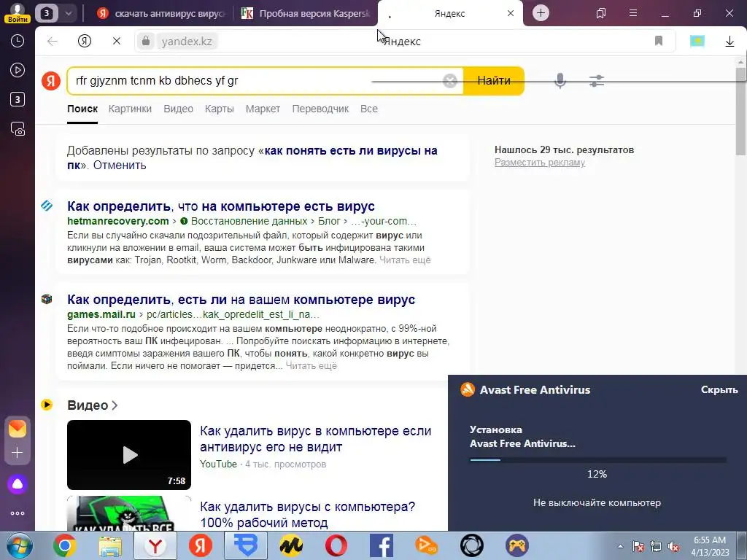Click the search query input field
Image resolution: width=747 pixels, height=560 pixels.
click(258, 80)
